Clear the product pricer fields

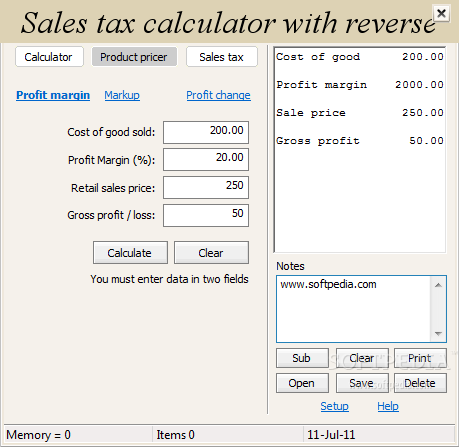[x=211, y=253]
